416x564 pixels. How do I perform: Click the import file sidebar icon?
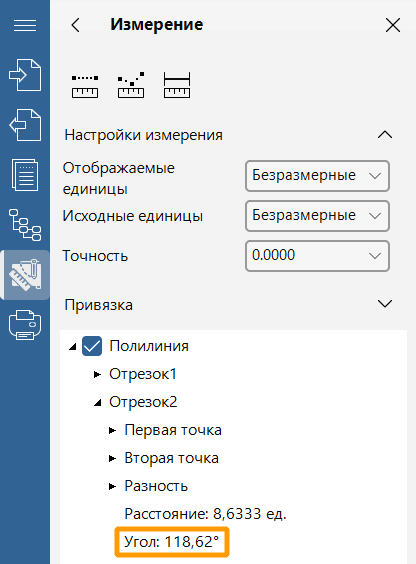[x=25, y=75]
